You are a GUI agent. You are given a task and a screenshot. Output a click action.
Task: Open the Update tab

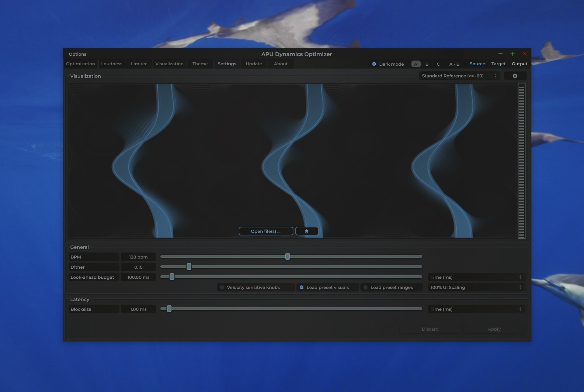click(x=254, y=64)
